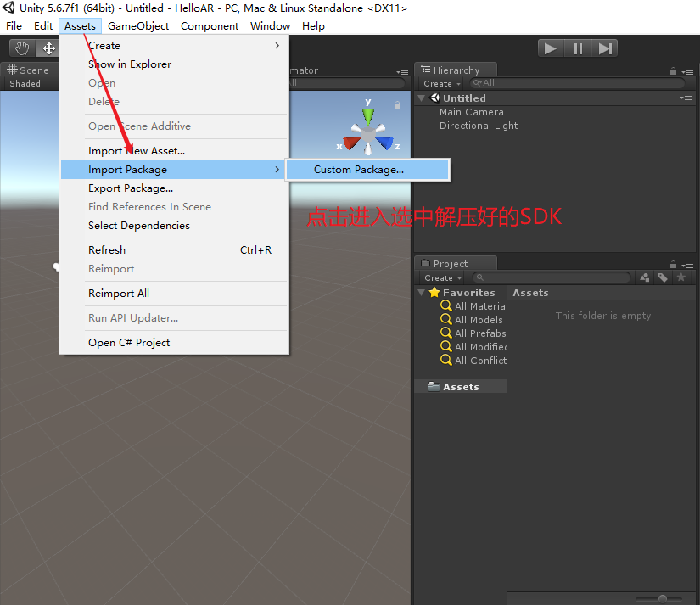Open the File menu

pyautogui.click(x=14, y=26)
